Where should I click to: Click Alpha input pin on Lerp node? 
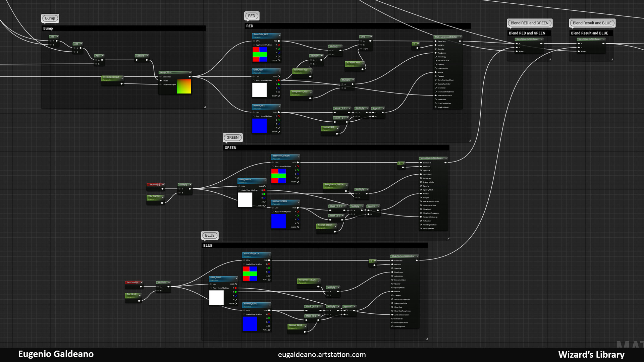coord(362,49)
